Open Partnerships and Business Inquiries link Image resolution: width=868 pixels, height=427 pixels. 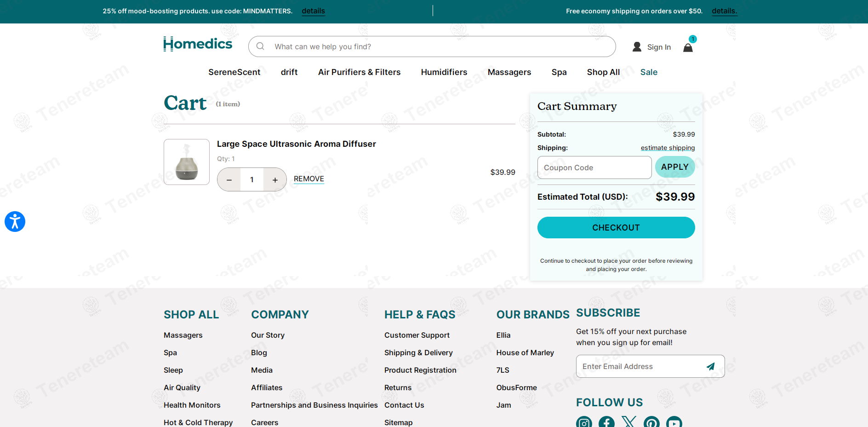coord(314,405)
